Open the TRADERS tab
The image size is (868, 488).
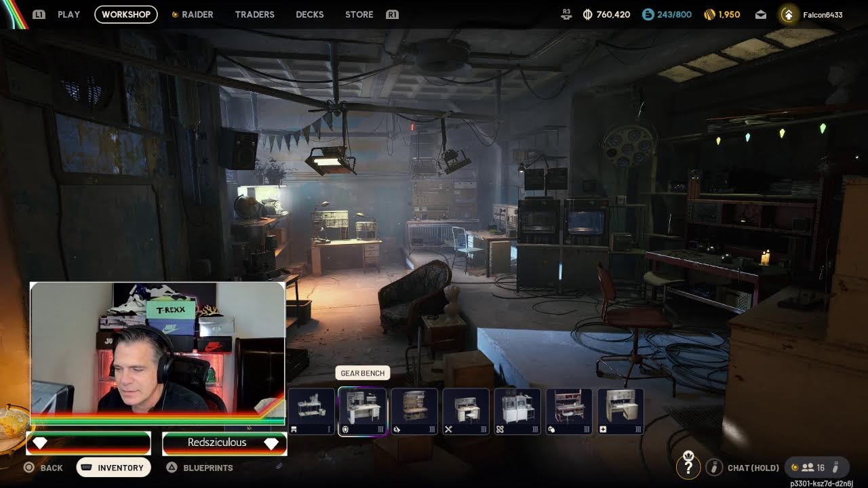254,14
